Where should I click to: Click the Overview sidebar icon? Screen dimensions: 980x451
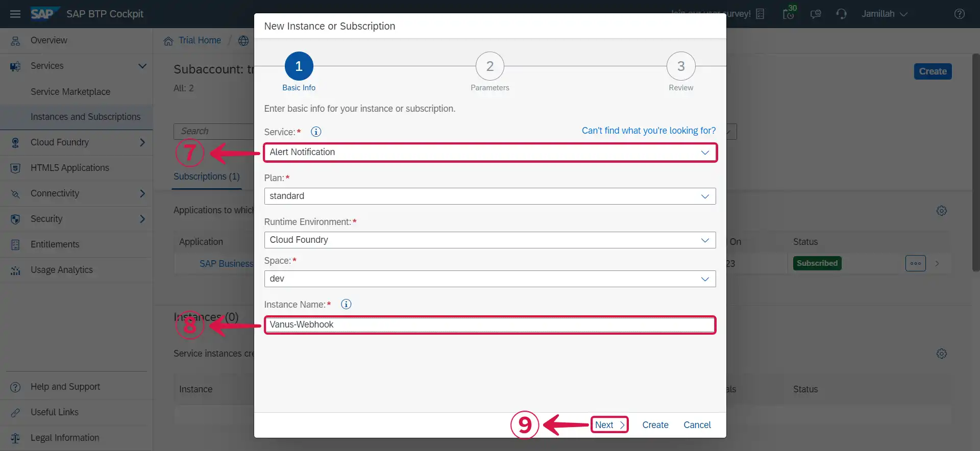(x=15, y=41)
